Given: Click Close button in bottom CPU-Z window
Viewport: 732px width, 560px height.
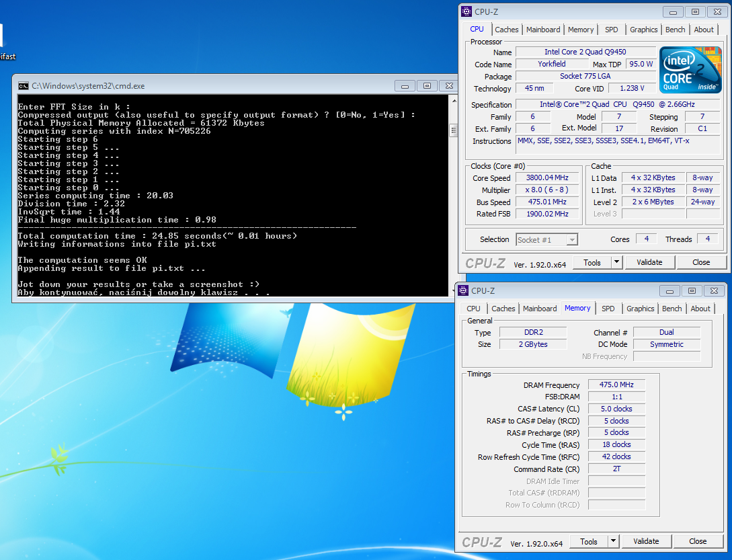Looking at the screenshot, I should [x=698, y=541].
